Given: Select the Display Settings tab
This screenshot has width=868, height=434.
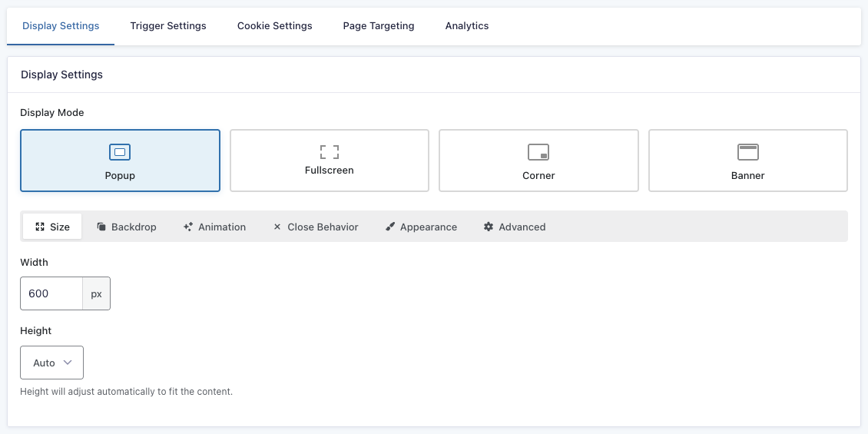Looking at the screenshot, I should [61, 25].
